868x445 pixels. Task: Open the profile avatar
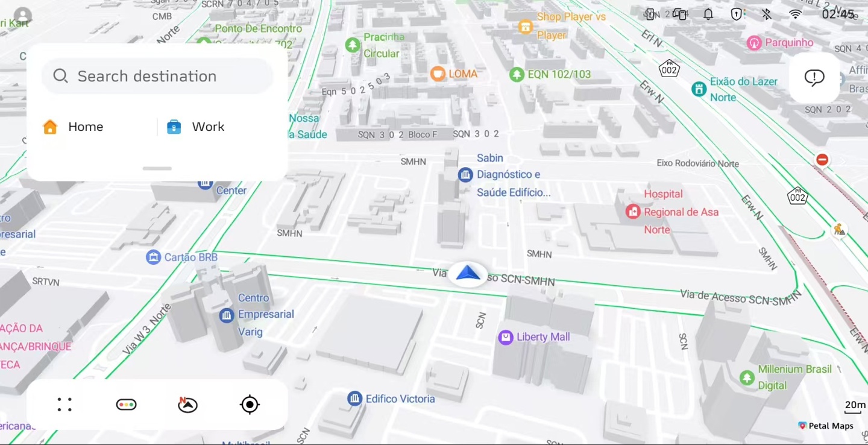[x=22, y=16]
